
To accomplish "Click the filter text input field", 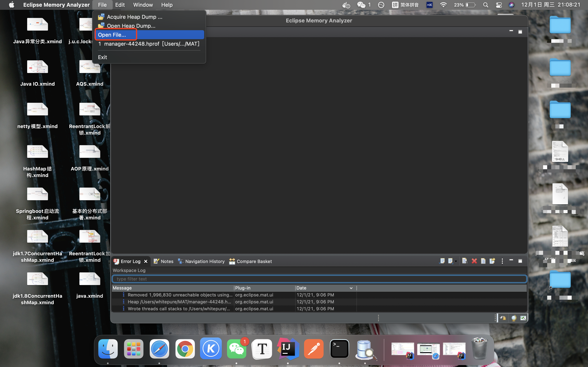I will pyautogui.click(x=319, y=279).
